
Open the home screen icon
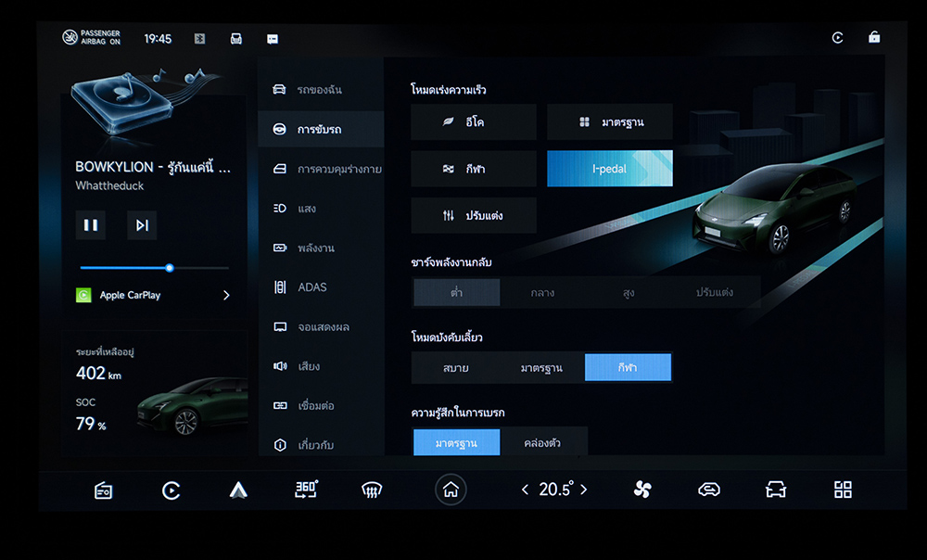[451, 490]
